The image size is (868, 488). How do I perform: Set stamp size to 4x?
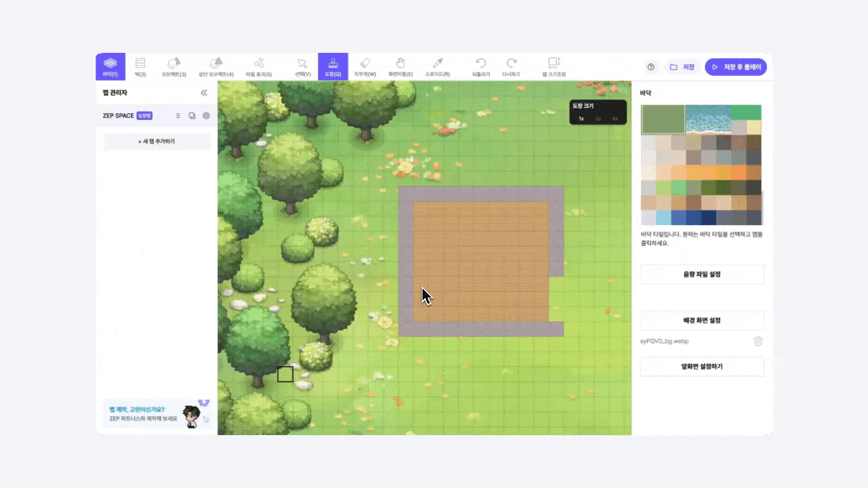coord(615,119)
